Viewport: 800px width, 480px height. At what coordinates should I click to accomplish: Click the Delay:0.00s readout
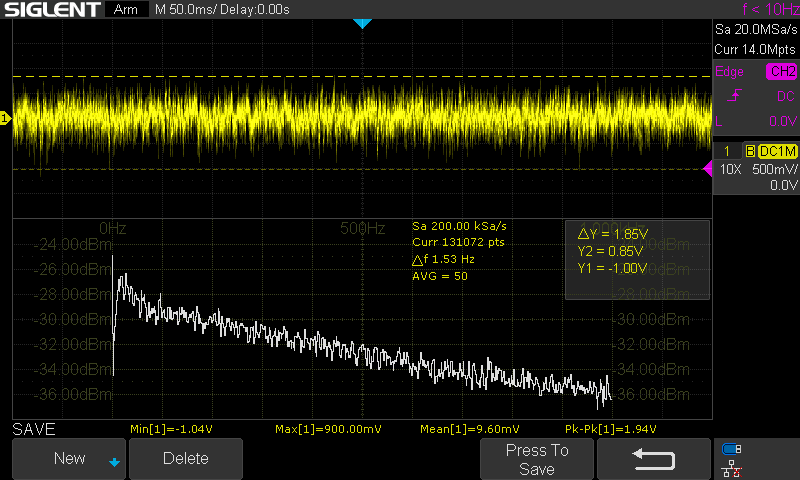[x=254, y=9]
